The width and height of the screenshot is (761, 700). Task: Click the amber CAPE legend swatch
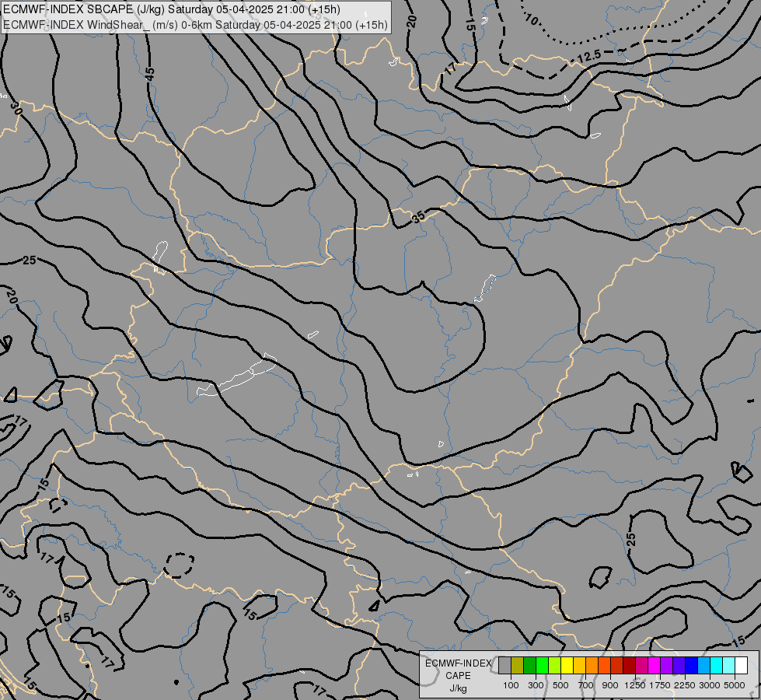[x=579, y=666]
